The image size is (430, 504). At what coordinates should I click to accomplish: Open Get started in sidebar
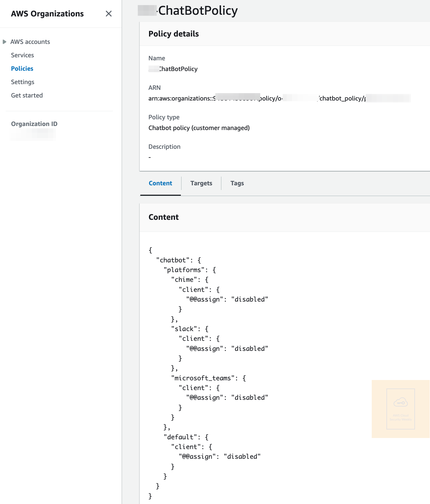[27, 96]
